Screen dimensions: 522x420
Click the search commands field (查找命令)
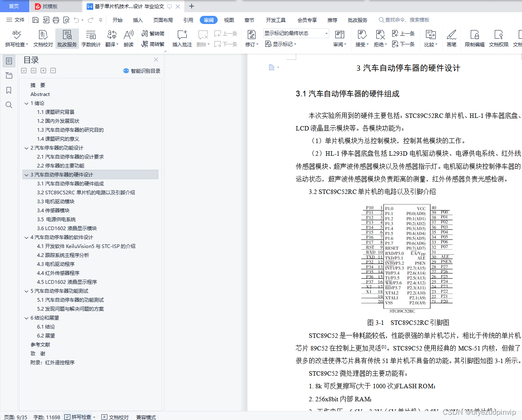point(404,20)
